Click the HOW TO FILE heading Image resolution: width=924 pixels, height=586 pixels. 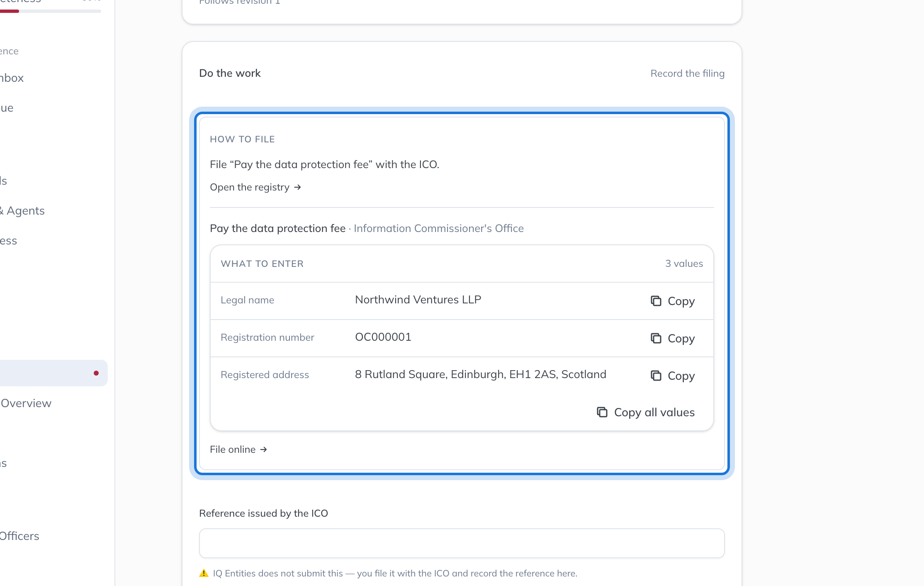(242, 139)
